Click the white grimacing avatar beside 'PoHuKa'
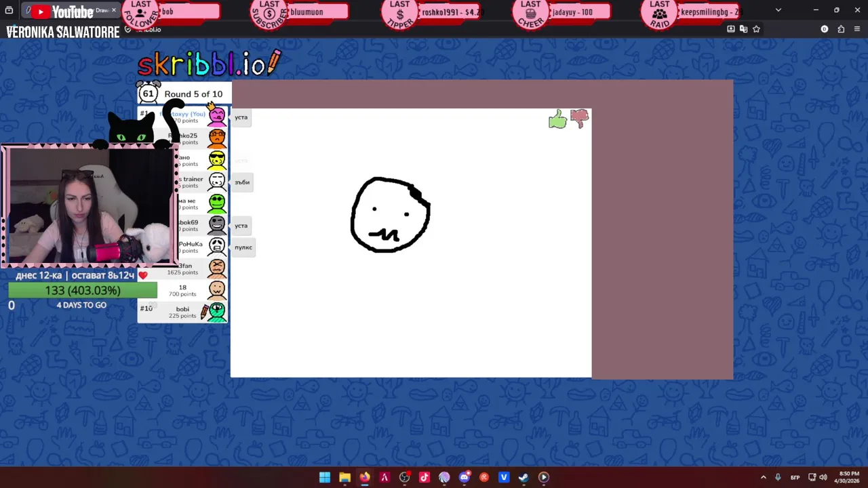Image resolution: width=868 pixels, height=488 pixels. [x=217, y=247]
